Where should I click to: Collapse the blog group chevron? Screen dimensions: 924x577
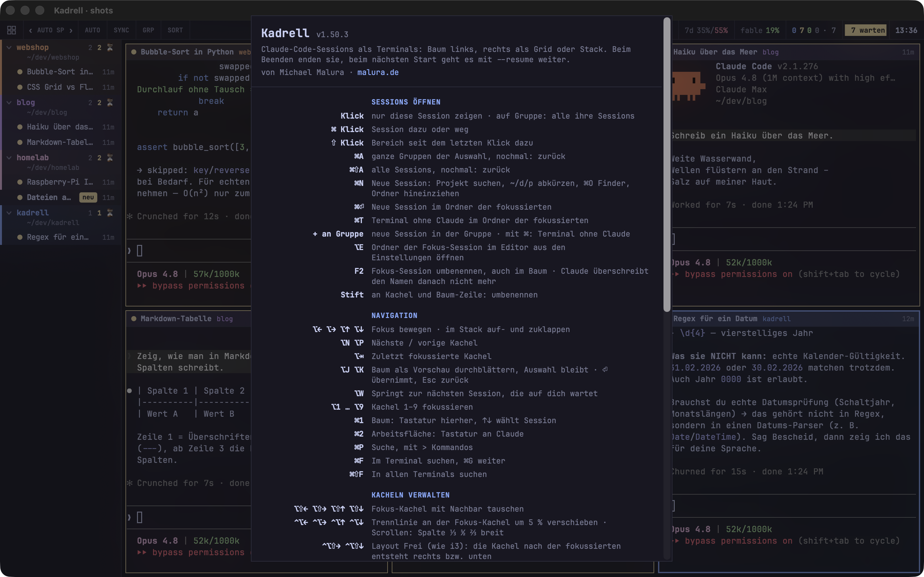(9, 102)
